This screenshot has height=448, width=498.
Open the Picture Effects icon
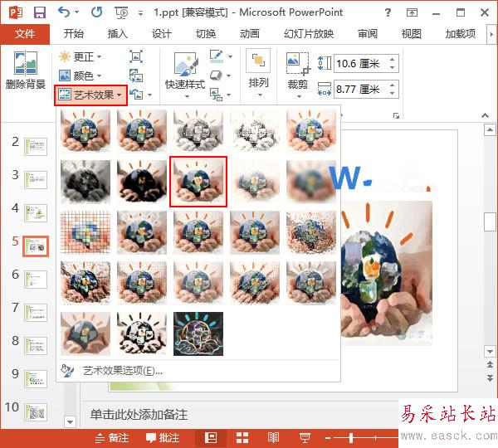216,75
